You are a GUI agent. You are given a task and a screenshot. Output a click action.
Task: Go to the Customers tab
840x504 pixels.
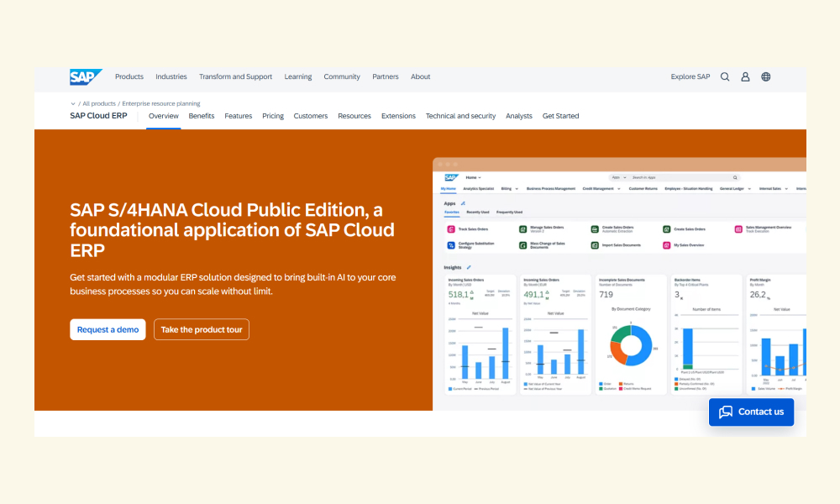pos(311,116)
